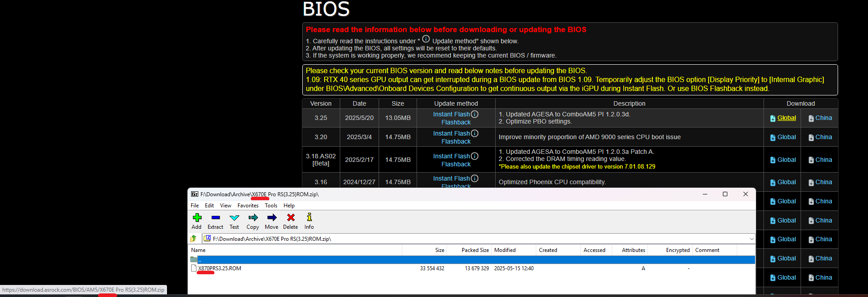Click the file icon of X870PRS3.25.ROM
This screenshot has width=868, height=297.
194,268
